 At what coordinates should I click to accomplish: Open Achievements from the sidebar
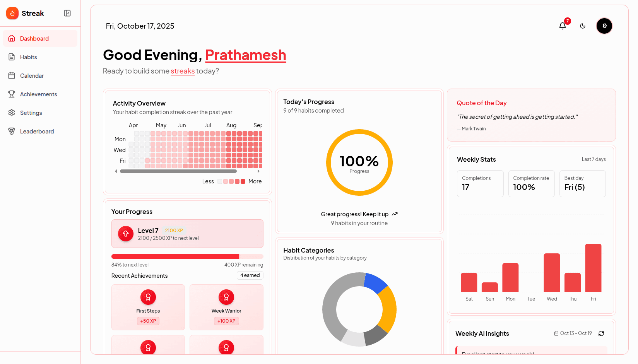click(x=38, y=94)
